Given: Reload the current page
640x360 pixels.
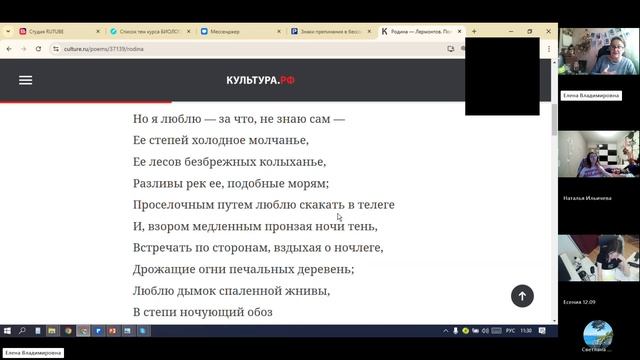Looking at the screenshot, I should (x=38, y=49).
